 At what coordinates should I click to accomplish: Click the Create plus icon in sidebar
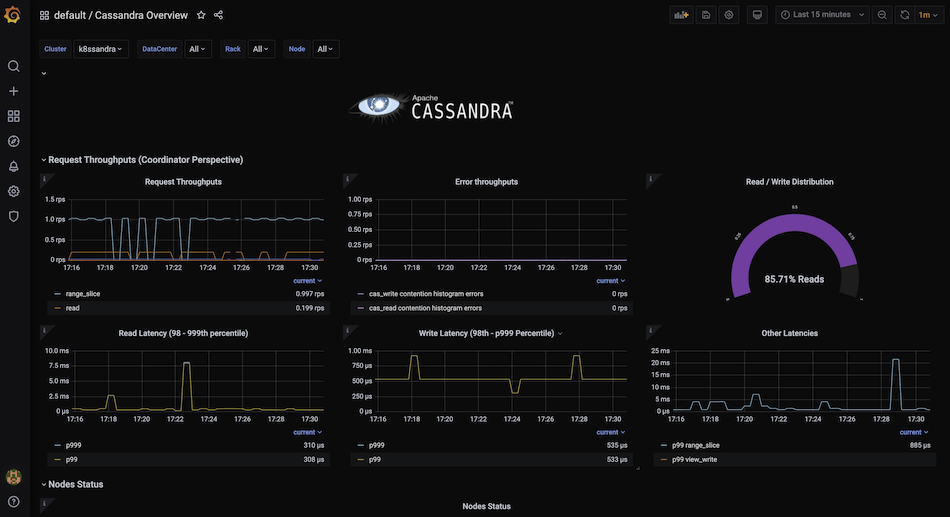pyautogui.click(x=13, y=91)
